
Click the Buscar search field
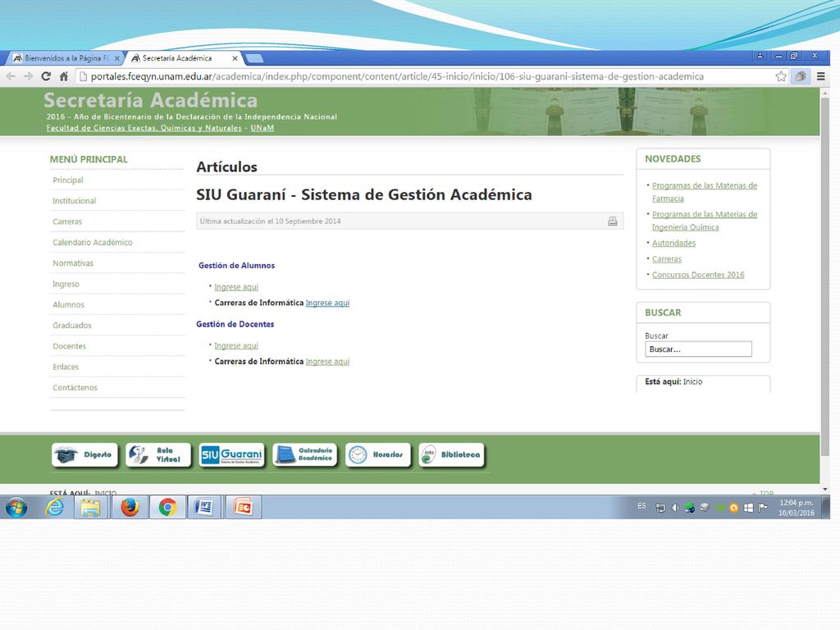[x=698, y=349]
